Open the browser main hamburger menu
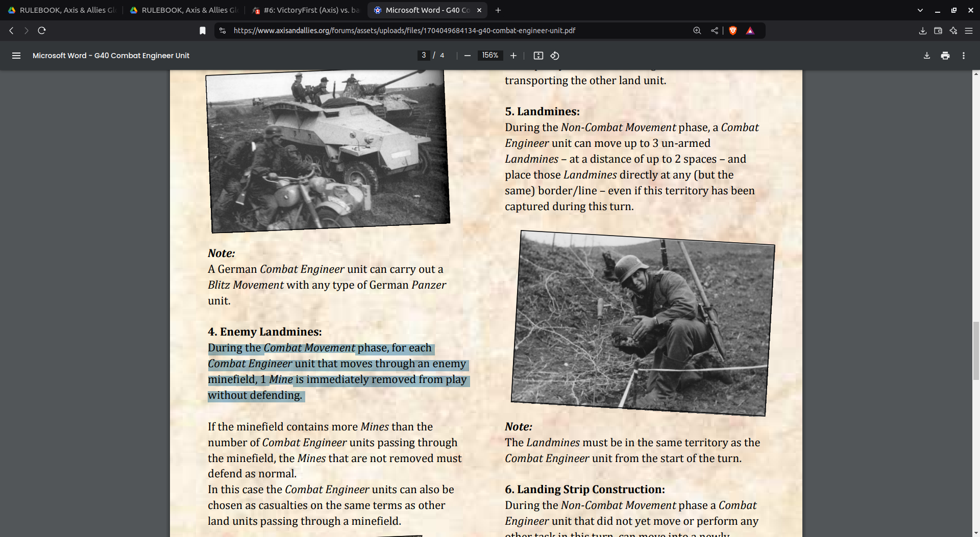 click(969, 31)
